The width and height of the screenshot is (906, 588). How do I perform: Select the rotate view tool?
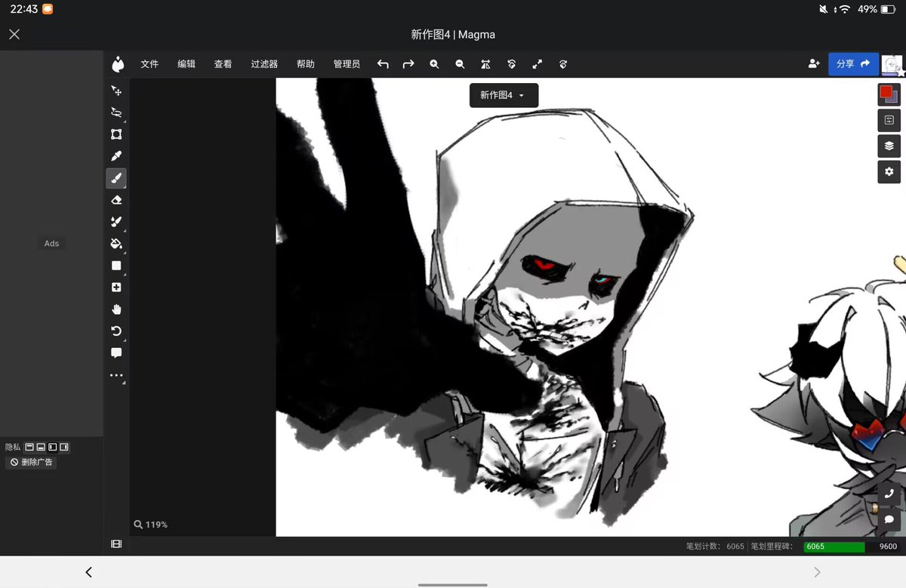tap(116, 331)
